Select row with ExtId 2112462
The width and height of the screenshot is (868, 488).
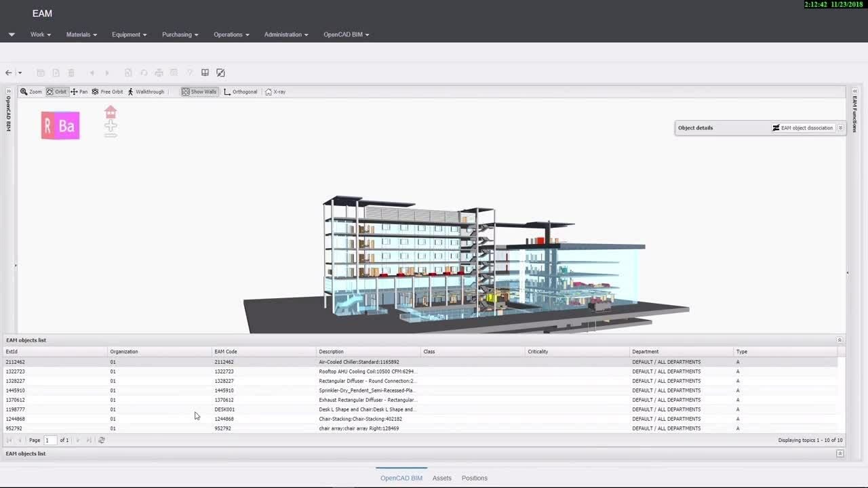click(420, 362)
